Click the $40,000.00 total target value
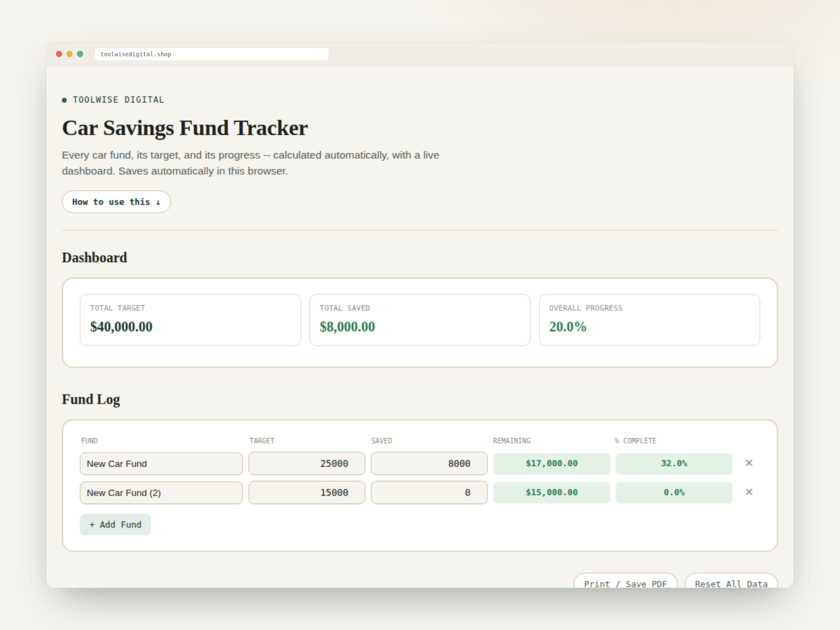The image size is (840, 630). (121, 327)
